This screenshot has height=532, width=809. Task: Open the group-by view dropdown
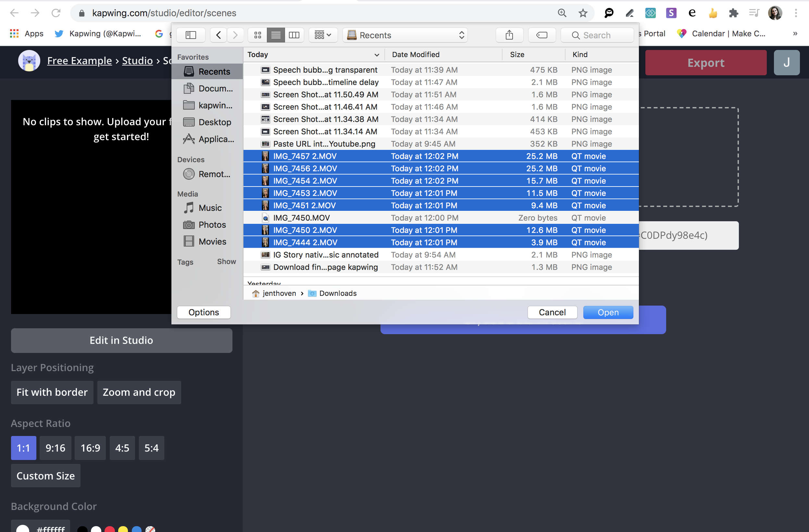(x=323, y=35)
